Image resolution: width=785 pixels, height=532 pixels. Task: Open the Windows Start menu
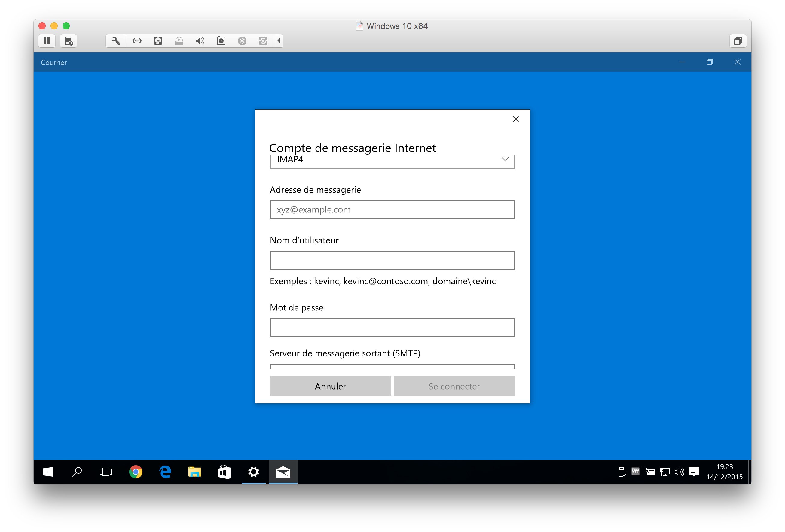(x=48, y=472)
